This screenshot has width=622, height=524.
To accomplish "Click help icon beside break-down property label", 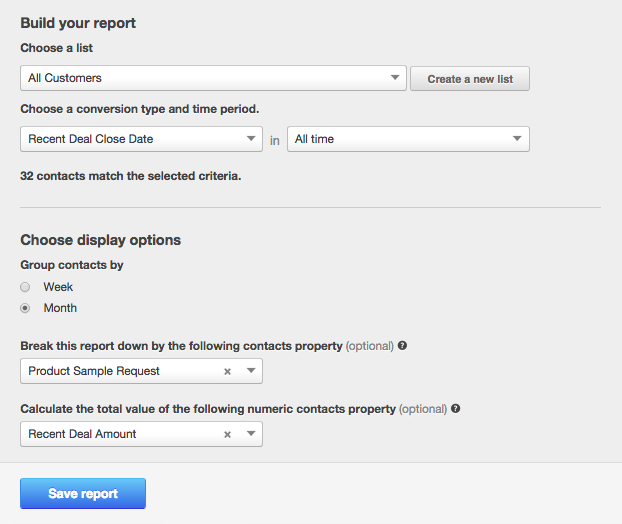I will click(x=402, y=346).
